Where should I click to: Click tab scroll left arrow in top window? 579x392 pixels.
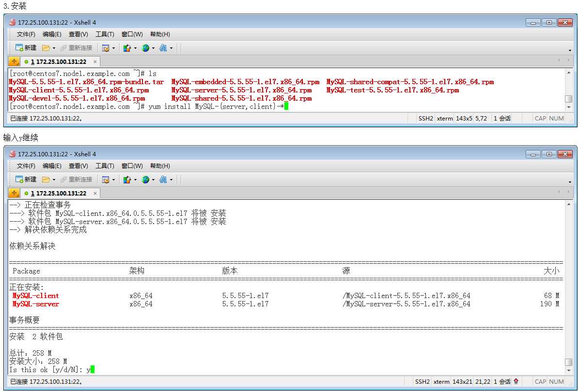[x=559, y=60]
